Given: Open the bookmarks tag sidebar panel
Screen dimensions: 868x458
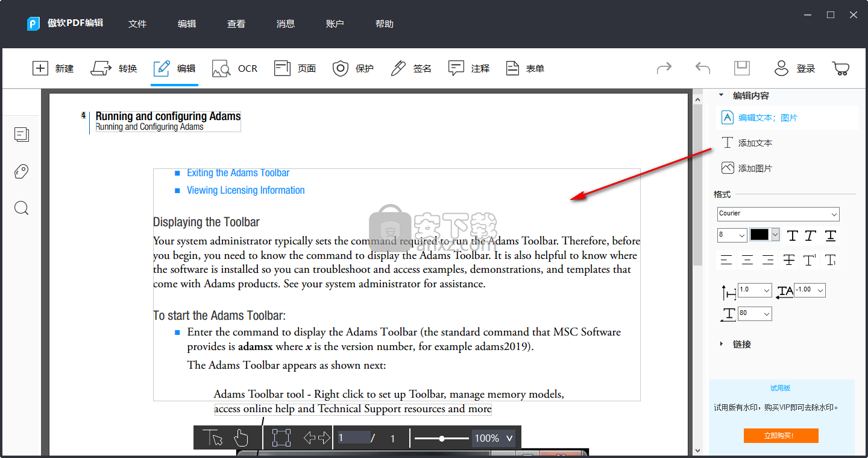Looking at the screenshot, I should coord(22,171).
